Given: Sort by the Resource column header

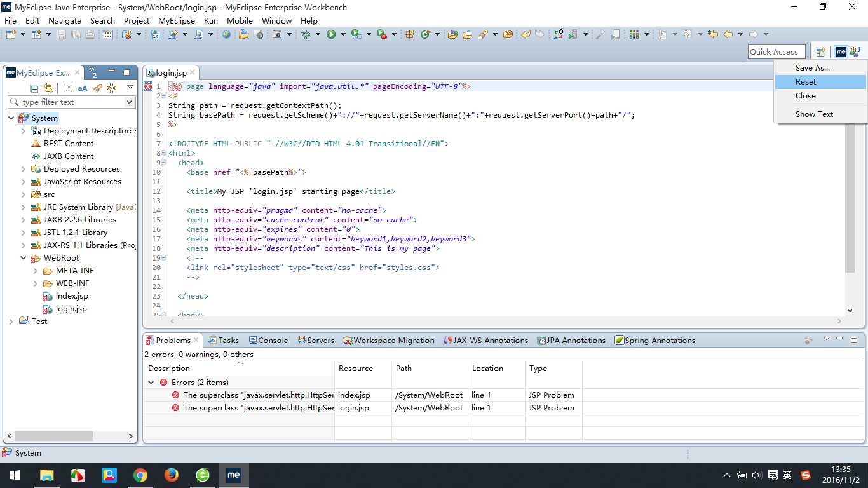Looking at the screenshot, I should coord(363,369).
